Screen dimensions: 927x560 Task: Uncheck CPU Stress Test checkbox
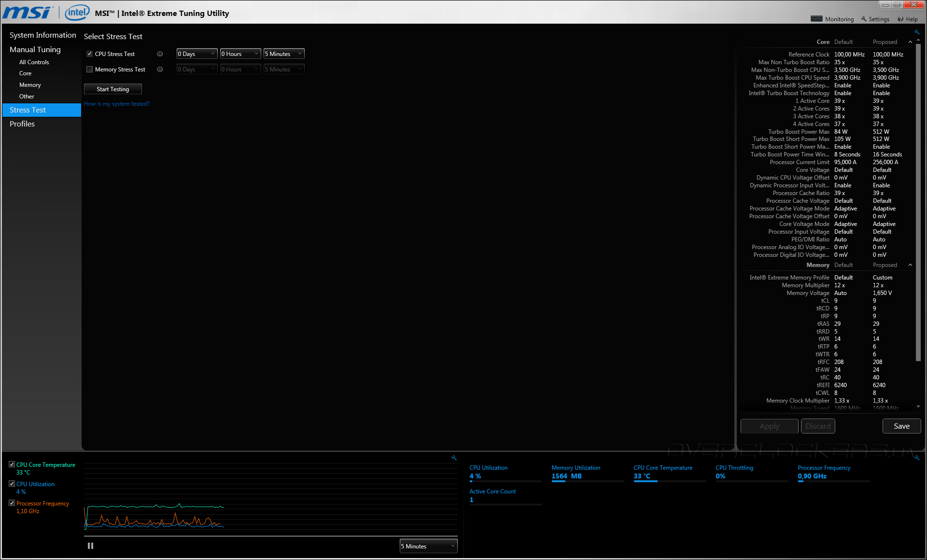tap(89, 54)
